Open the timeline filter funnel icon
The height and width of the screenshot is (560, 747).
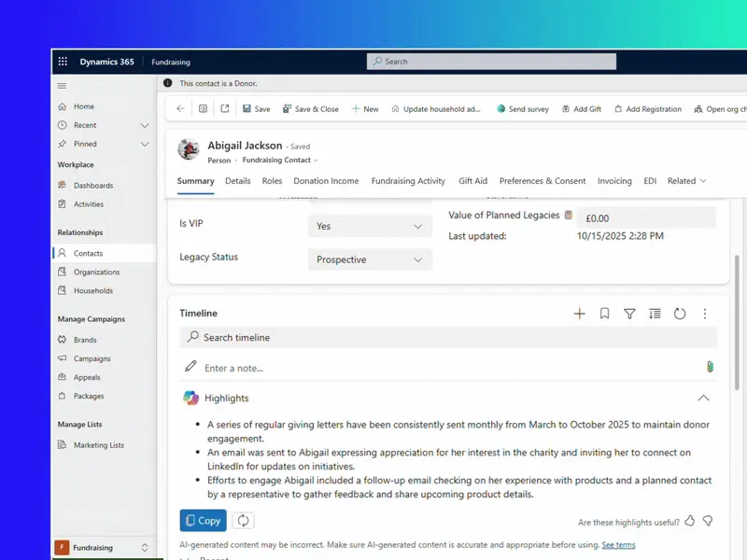(629, 314)
